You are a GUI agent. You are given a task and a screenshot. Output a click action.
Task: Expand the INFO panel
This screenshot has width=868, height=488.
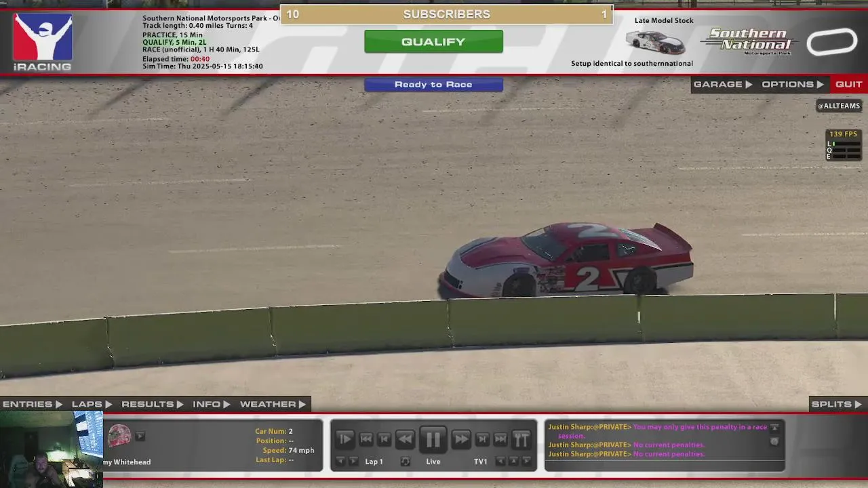point(211,404)
